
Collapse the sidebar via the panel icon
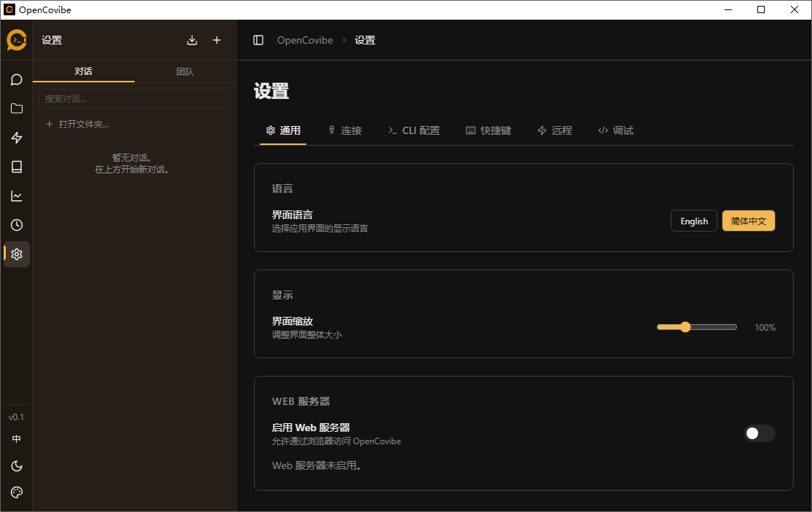coord(258,40)
